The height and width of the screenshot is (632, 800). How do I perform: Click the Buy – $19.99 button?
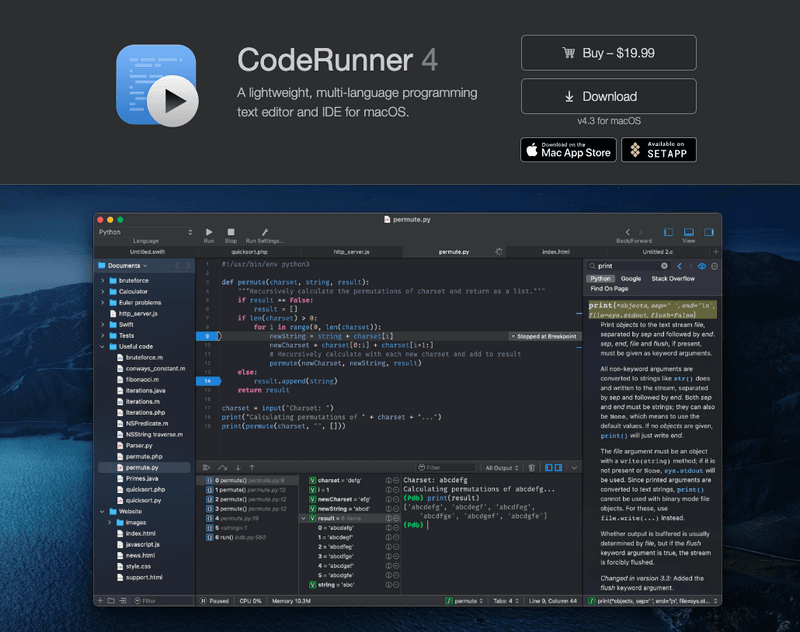pyautogui.click(x=608, y=52)
